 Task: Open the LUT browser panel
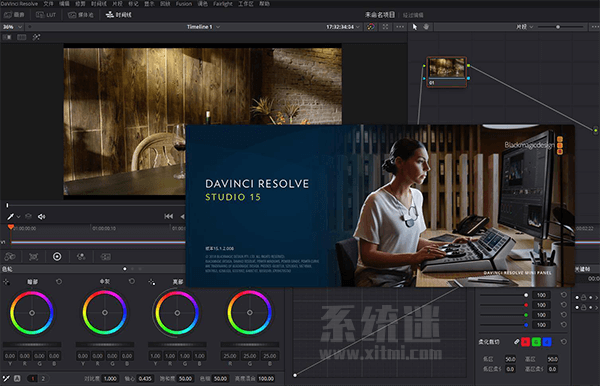(x=46, y=15)
